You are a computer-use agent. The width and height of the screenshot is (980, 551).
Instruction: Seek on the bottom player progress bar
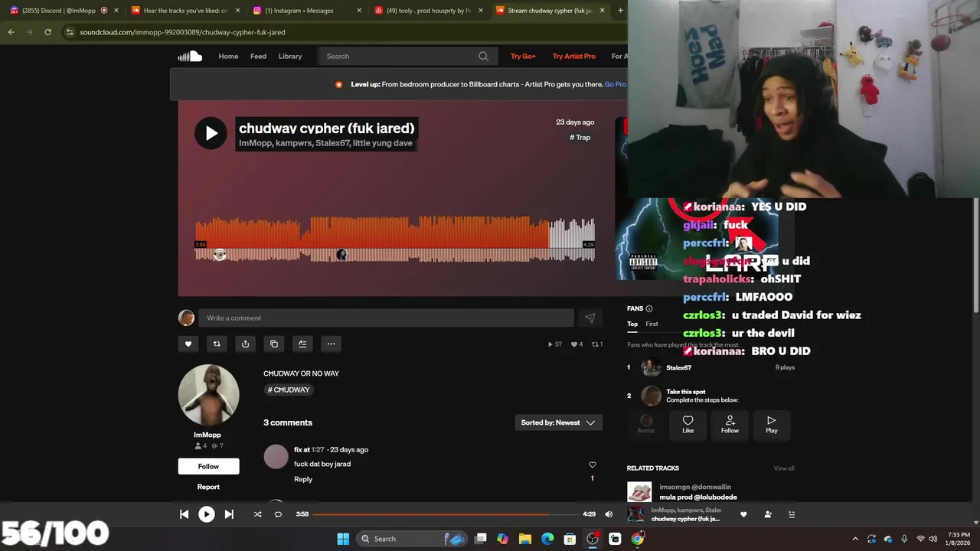(445, 514)
